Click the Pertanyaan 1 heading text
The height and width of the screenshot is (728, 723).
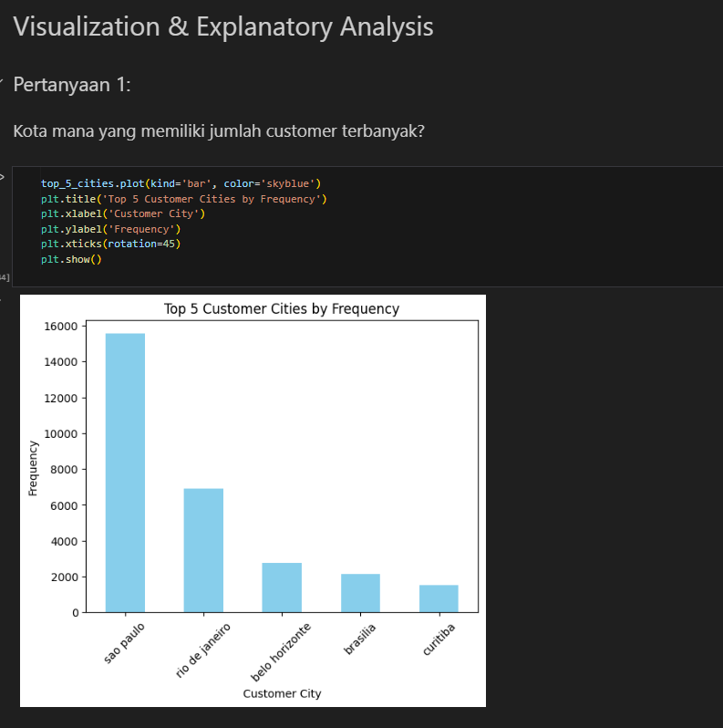pyautogui.click(x=72, y=85)
